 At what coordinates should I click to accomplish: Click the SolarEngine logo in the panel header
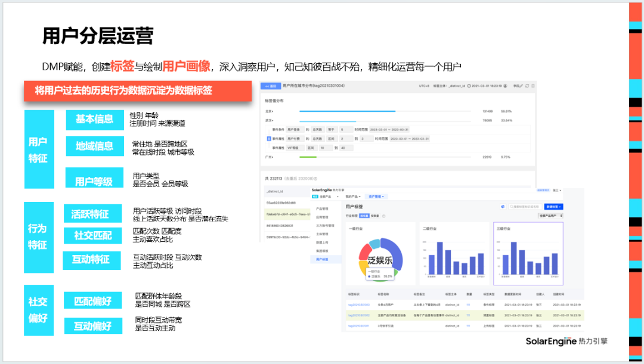click(x=327, y=189)
